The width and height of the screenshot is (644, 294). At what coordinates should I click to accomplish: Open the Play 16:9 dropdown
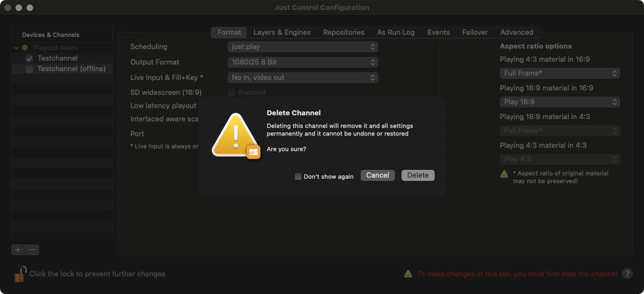click(560, 101)
